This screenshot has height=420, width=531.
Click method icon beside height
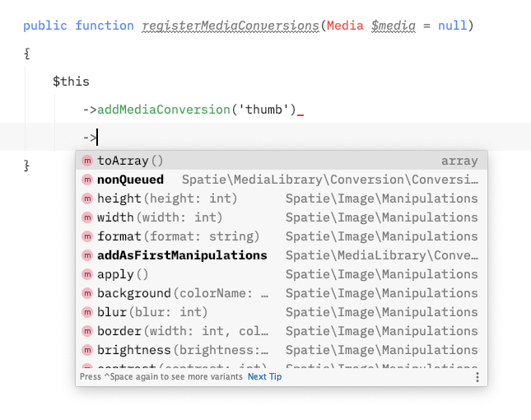click(87, 198)
